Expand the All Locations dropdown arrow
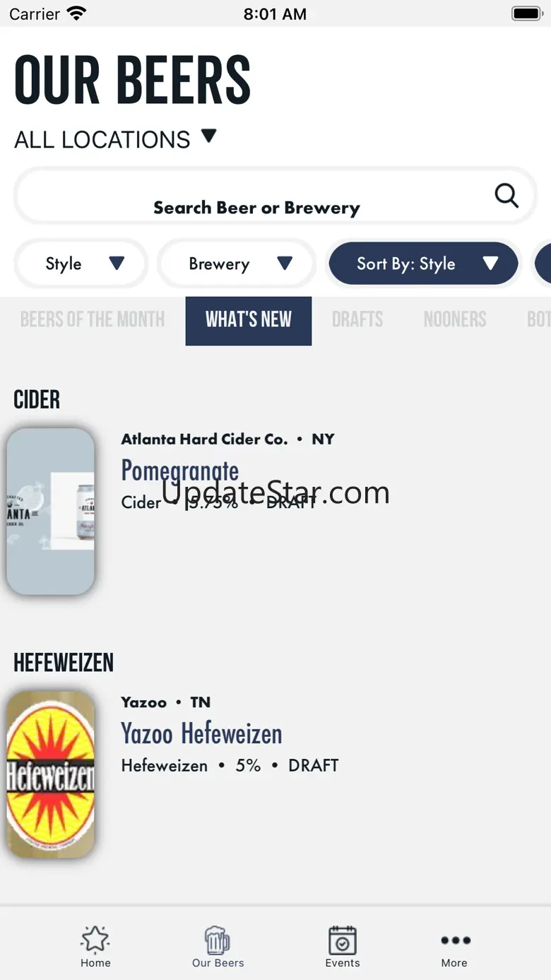This screenshot has width=551, height=980. pos(208,135)
